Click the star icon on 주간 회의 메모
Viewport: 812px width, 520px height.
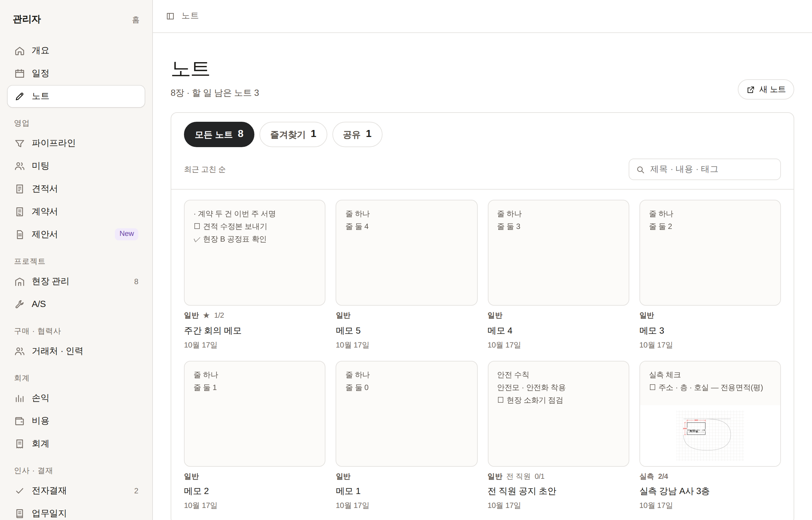point(206,315)
